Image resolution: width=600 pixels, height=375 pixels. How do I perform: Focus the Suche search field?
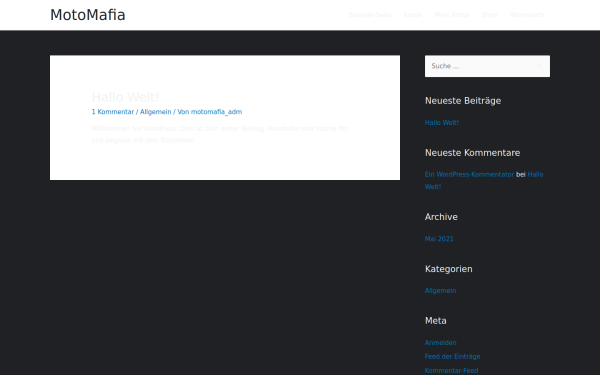tap(487, 66)
